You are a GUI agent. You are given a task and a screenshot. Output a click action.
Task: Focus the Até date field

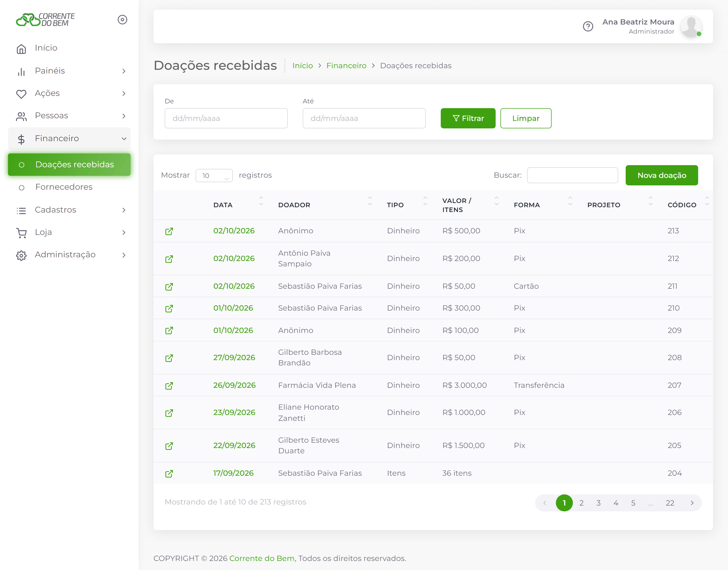364,118
